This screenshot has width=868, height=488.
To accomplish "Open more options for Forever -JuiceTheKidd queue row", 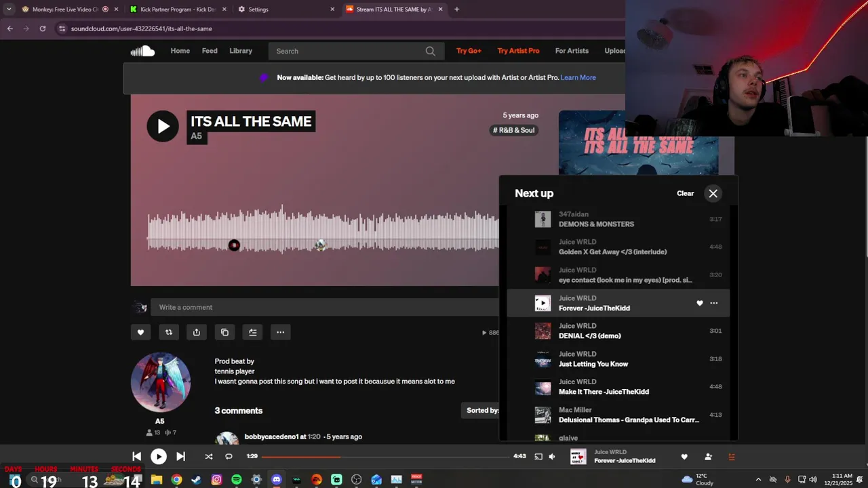I will (x=714, y=303).
